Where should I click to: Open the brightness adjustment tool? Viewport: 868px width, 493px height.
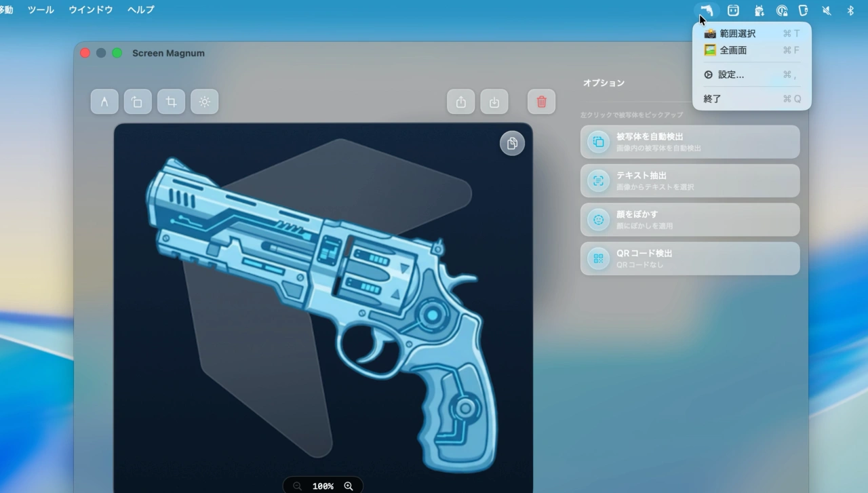point(204,102)
